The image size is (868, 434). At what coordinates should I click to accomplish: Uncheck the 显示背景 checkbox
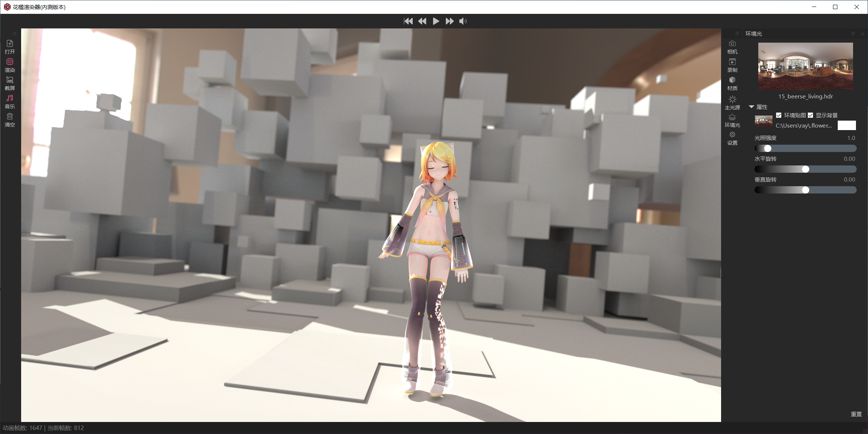(810, 115)
